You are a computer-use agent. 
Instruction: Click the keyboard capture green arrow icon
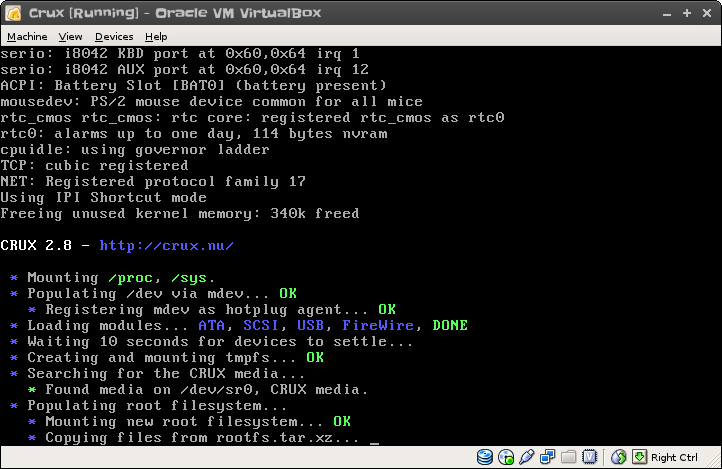point(639,457)
